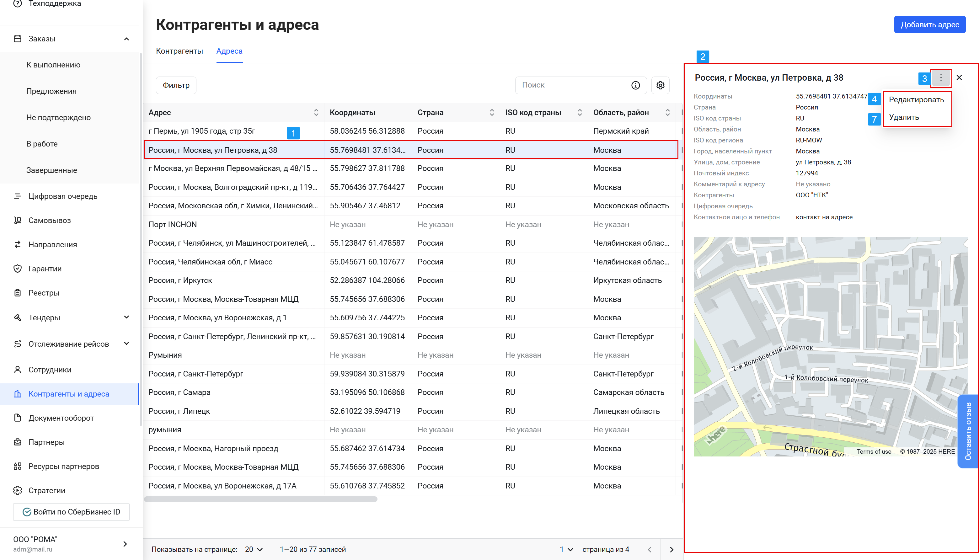Sort by ISO код страны column

click(579, 112)
